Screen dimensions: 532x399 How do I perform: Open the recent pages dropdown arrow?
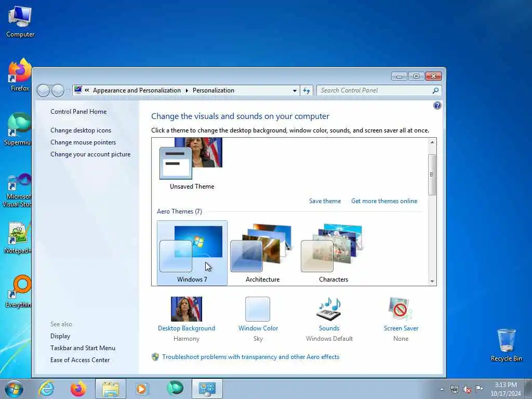click(68, 90)
